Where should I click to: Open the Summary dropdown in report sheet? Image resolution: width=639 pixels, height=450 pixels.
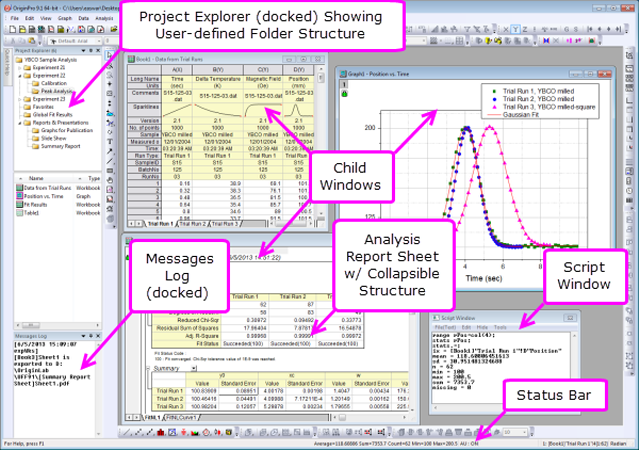[x=194, y=368]
